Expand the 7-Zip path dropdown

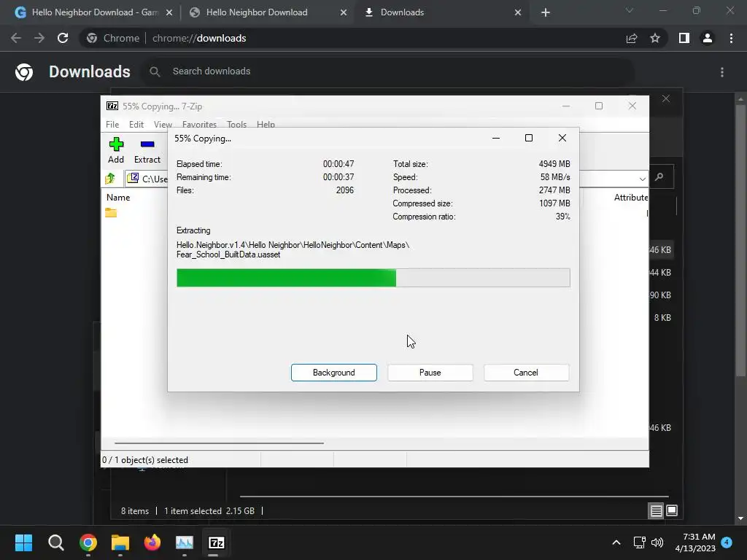point(642,179)
